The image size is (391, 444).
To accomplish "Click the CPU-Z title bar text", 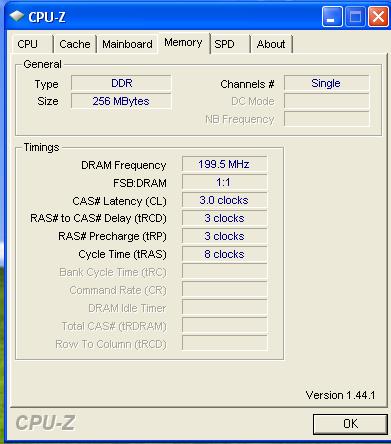I will [47, 17].
